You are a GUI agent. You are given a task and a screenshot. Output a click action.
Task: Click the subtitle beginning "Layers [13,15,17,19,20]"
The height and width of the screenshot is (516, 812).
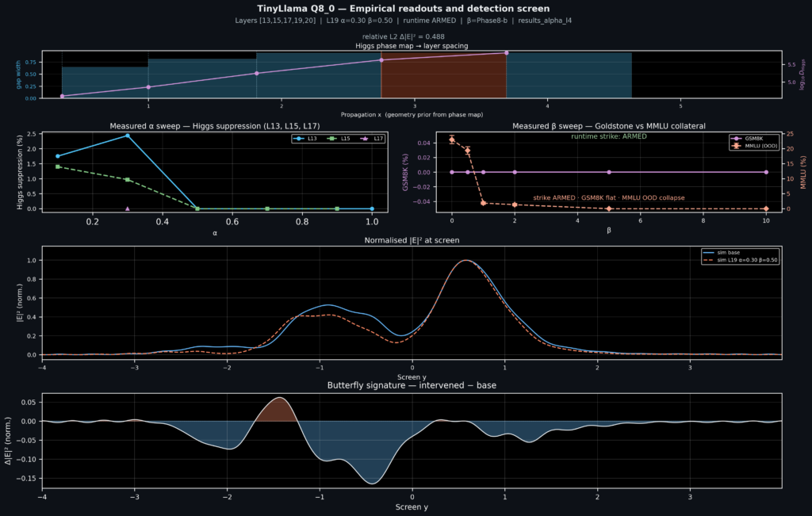pos(404,21)
